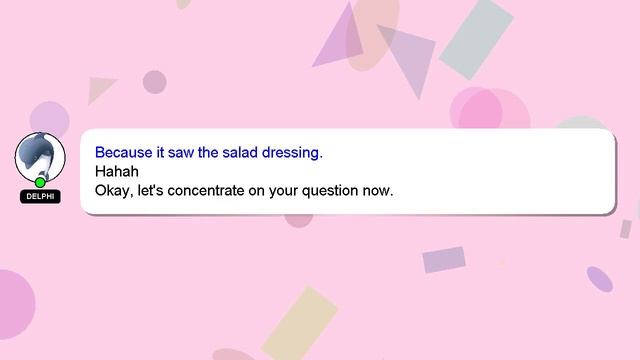Click the large pink circle on the left edge
The height and width of the screenshot is (360, 640).
tap(16, 304)
